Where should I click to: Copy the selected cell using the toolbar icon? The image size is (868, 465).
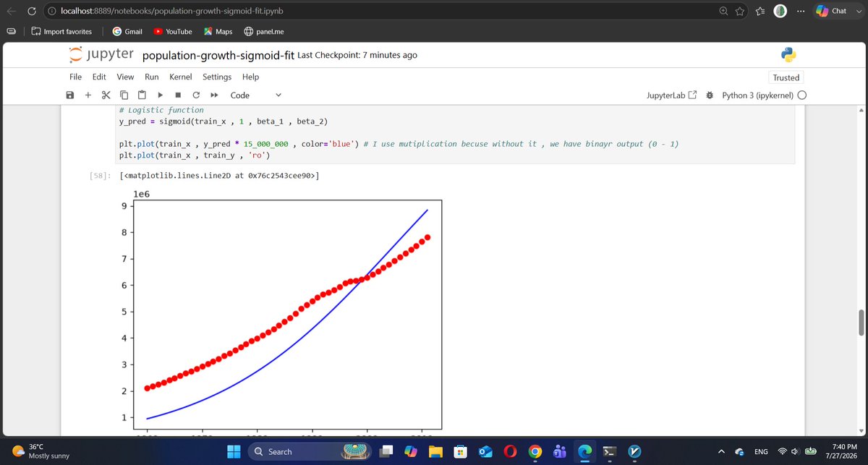pos(124,95)
